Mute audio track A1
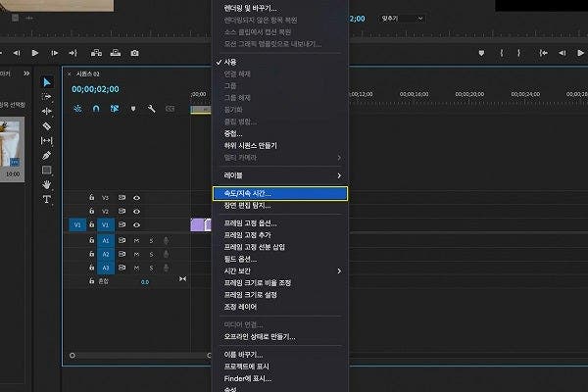This screenshot has height=392, width=588. (x=136, y=240)
